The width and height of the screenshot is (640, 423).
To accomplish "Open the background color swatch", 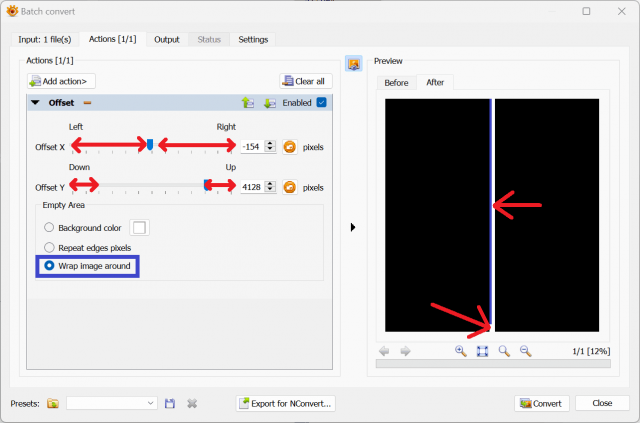I will (x=139, y=227).
